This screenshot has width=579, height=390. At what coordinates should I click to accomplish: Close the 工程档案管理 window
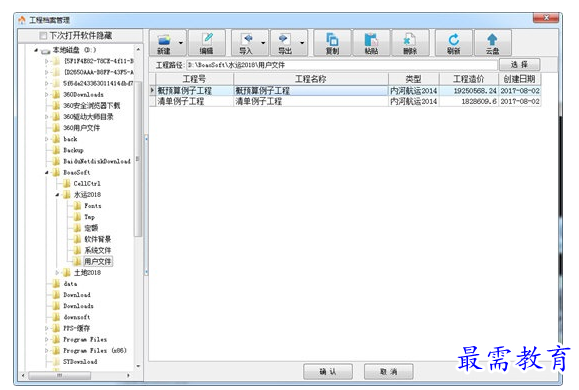coord(546,18)
